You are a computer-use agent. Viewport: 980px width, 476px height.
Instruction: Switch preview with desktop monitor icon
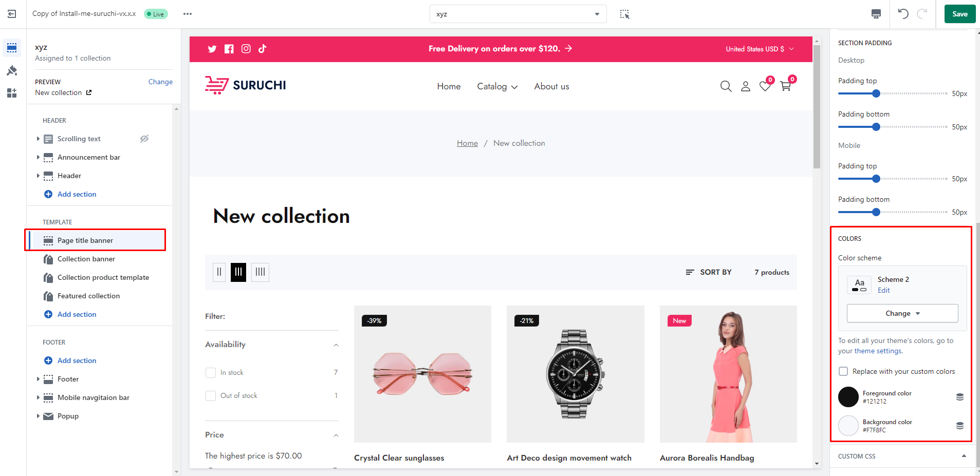point(876,14)
